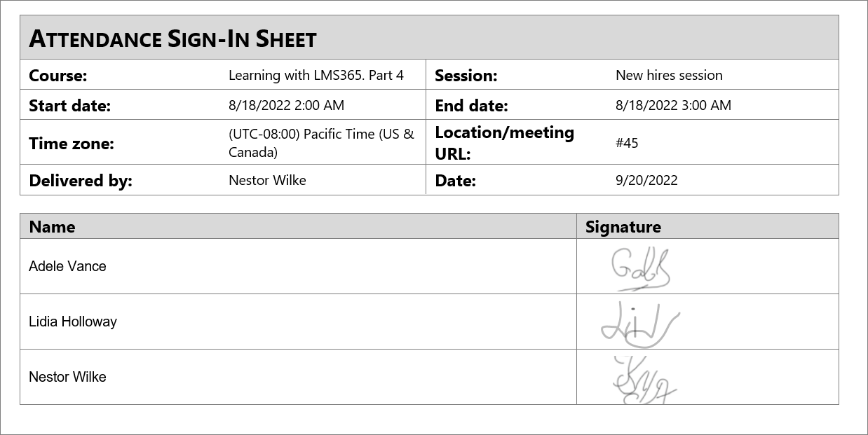
Task: Click the date value 9/20/2022
Action: point(646,180)
